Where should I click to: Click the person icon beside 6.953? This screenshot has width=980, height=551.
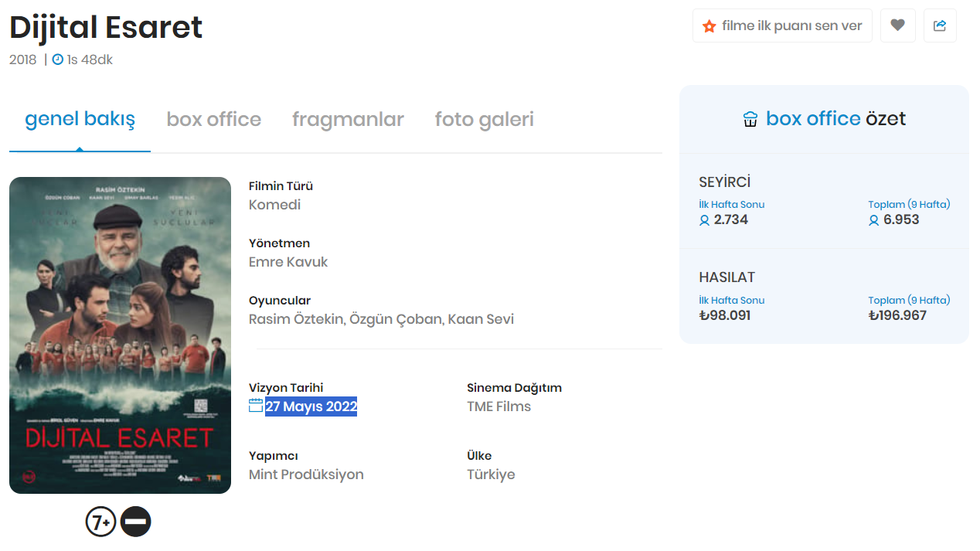(873, 220)
